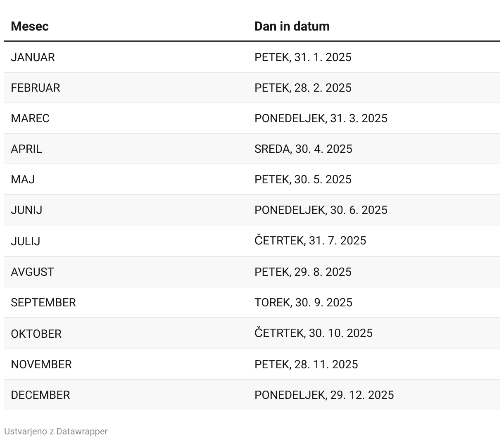Click the date PONEDELJEK, 30. 6. 2025
The image size is (504, 441).
point(321,210)
